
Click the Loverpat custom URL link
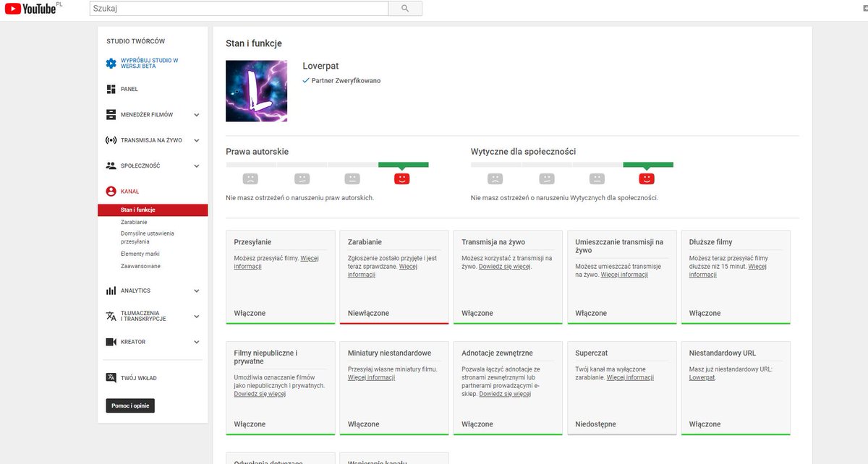click(702, 378)
